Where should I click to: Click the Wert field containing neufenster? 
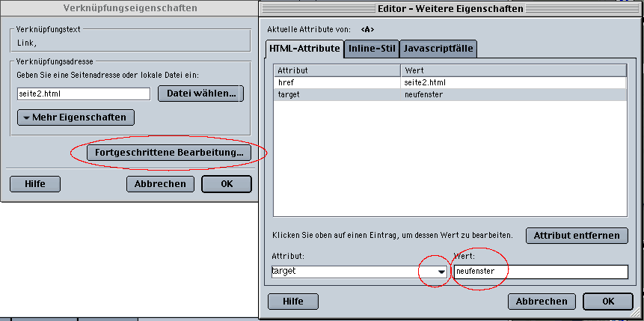click(540, 272)
